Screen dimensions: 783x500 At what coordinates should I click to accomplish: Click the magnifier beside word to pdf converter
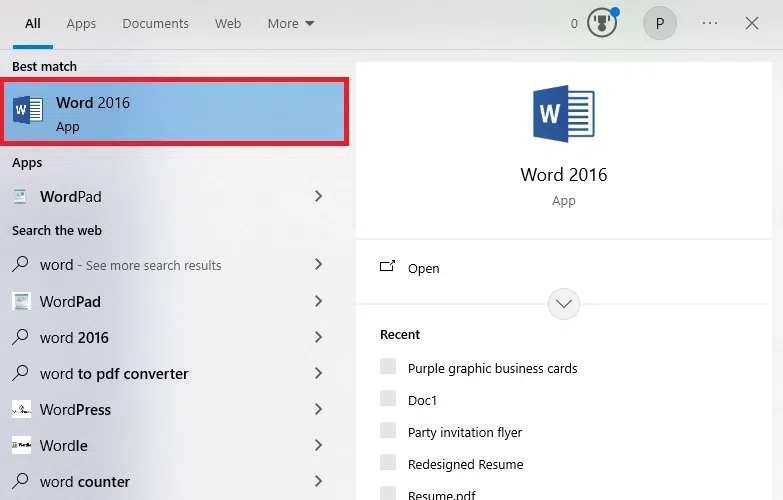pyautogui.click(x=20, y=373)
